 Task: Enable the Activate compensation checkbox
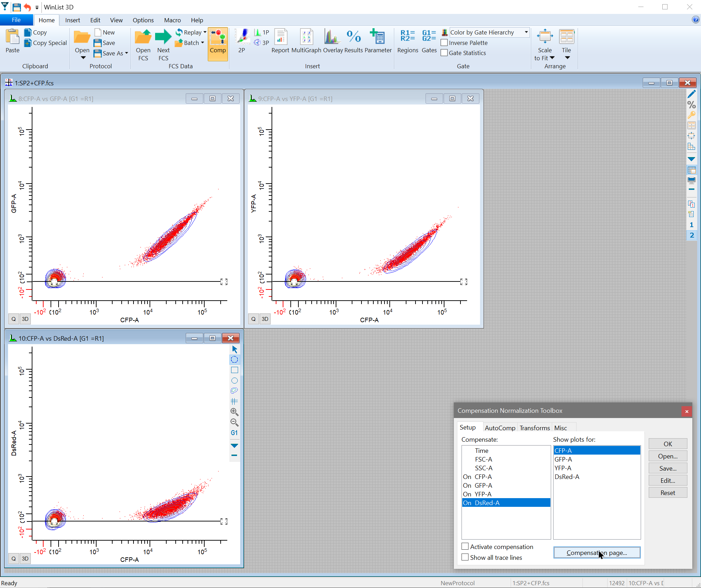click(465, 547)
